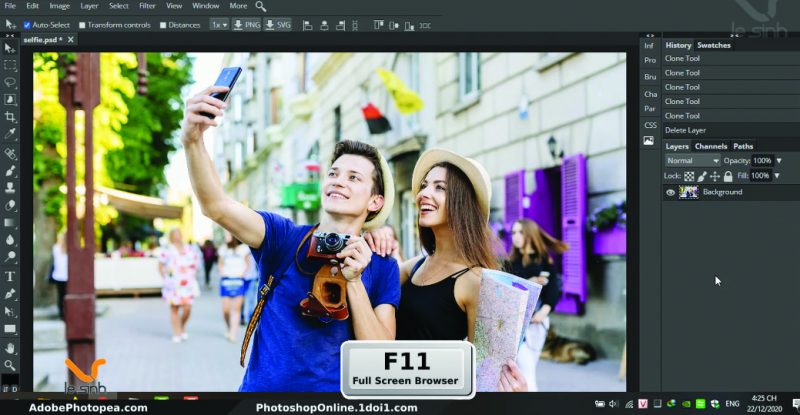Open the Opacity slider arrow
The height and width of the screenshot is (415, 800).
779,160
